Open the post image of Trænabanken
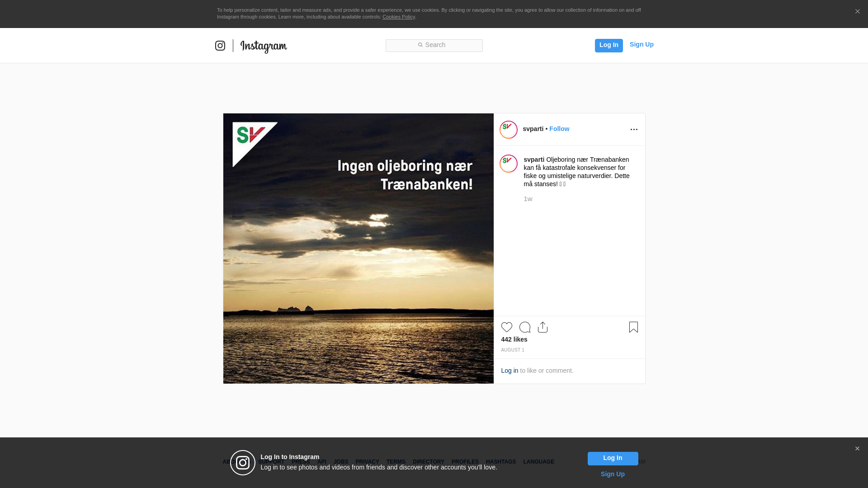 (359, 249)
